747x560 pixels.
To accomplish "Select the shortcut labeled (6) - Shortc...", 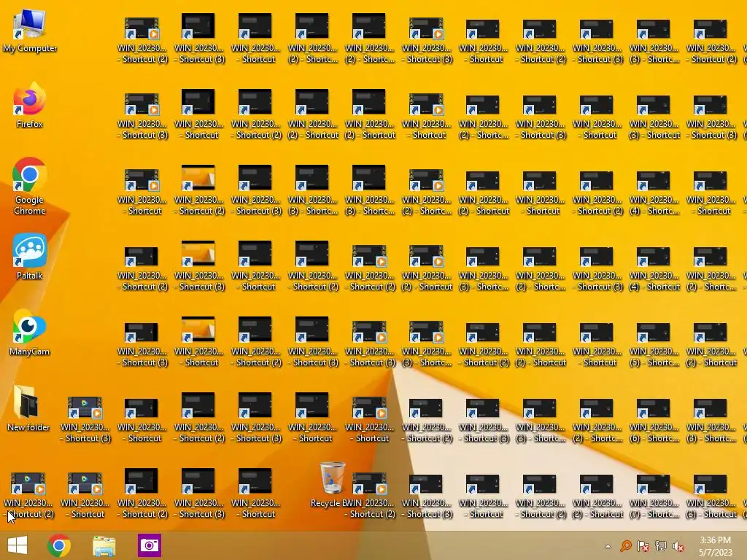I will click(x=654, y=420).
